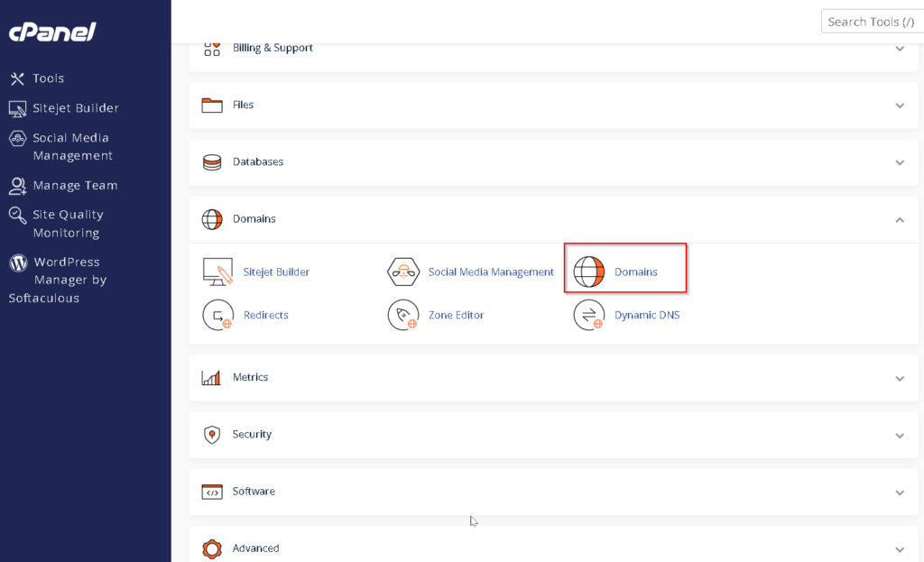Expand the Advanced section chevron
The height and width of the screenshot is (562, 924).
click(900, 549)
